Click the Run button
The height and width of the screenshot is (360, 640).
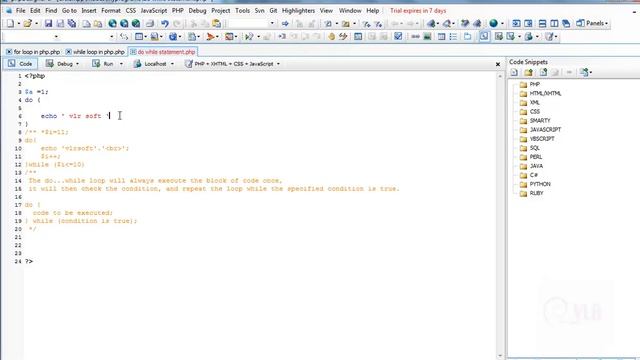103,64
